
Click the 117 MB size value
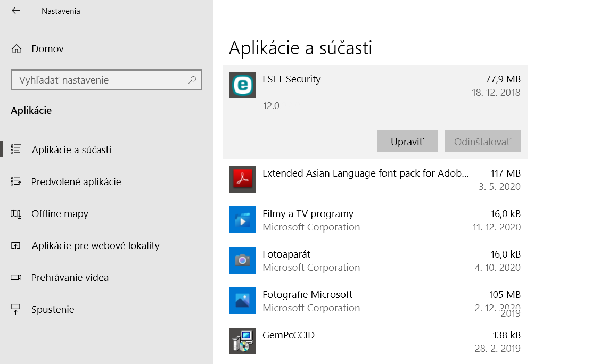506,173
